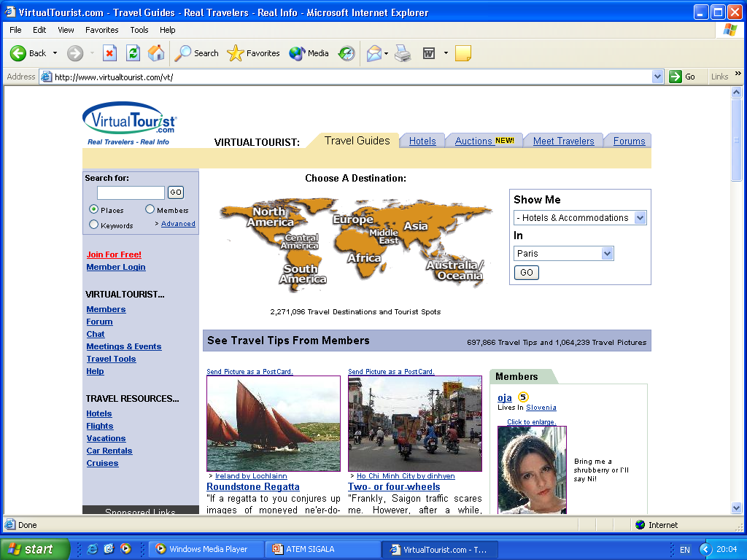Click the Windows flag logo in the menu bar

(x=729, y=30)
